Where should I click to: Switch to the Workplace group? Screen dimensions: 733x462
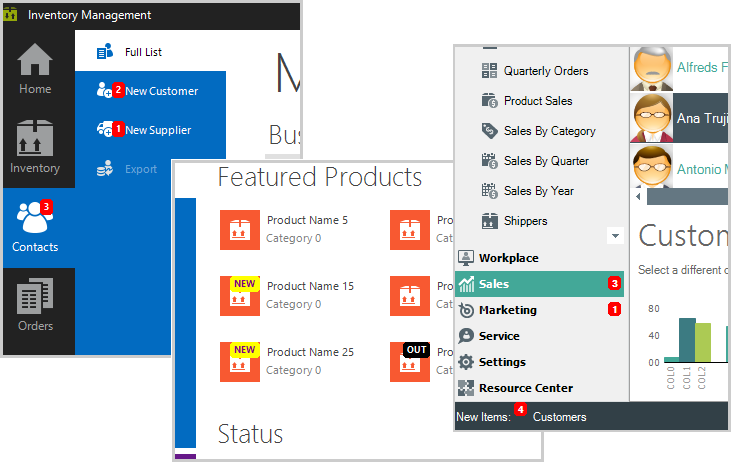(x=508, y=258)
